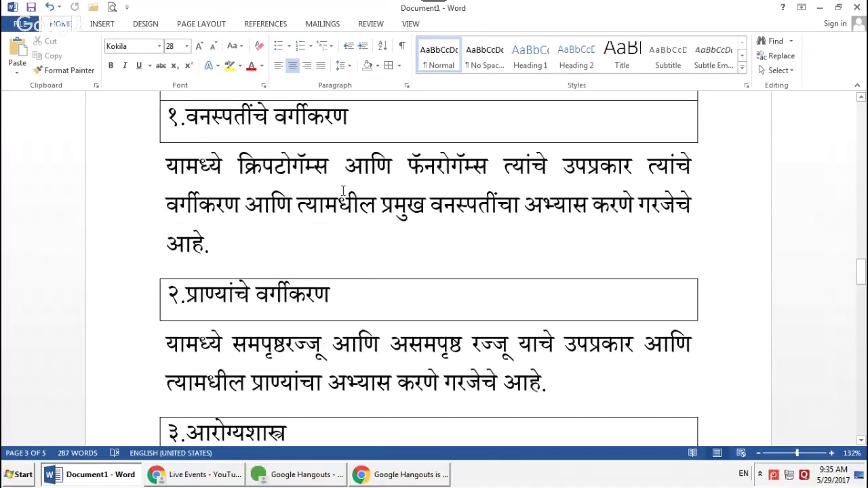Switch to DESIGN tab
The image size is (868, 488).
point(146,24)
